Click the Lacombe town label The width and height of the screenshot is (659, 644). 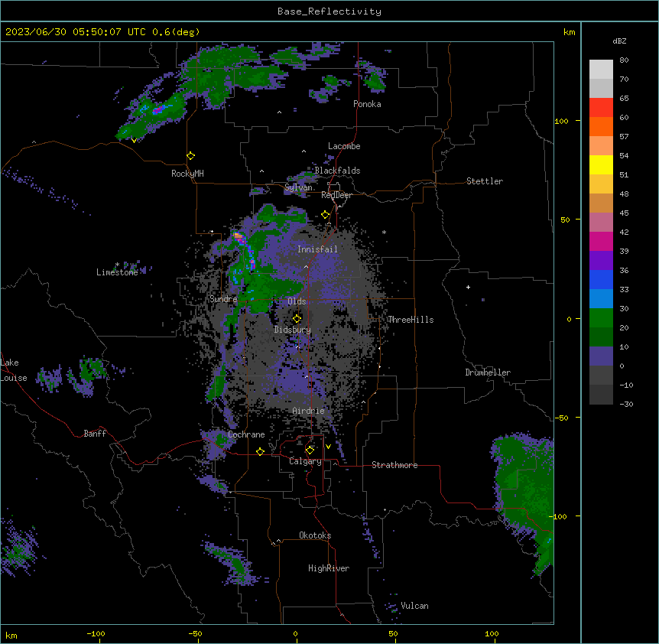[x=344, y=146]
